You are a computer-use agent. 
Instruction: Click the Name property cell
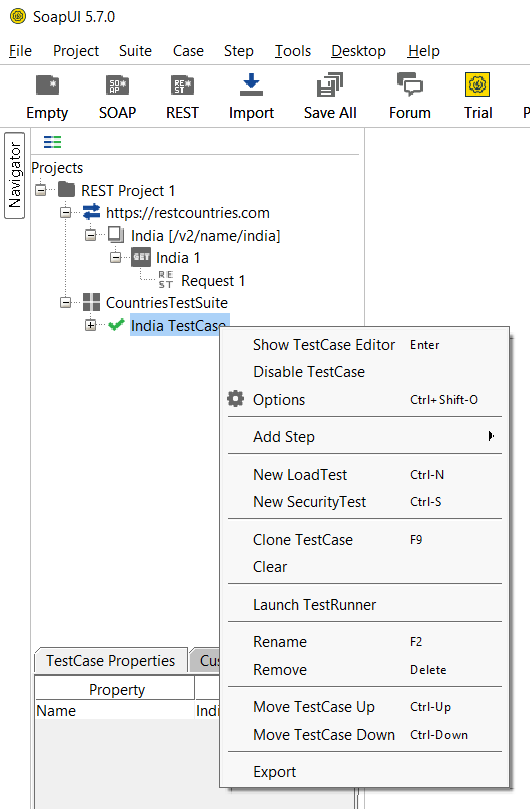point(115,710)
